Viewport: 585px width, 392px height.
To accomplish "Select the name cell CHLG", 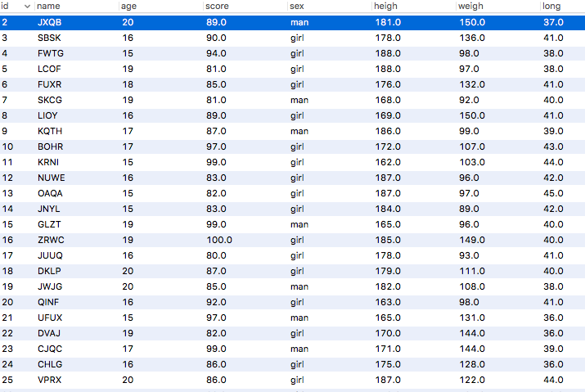I will pos(50,364).
